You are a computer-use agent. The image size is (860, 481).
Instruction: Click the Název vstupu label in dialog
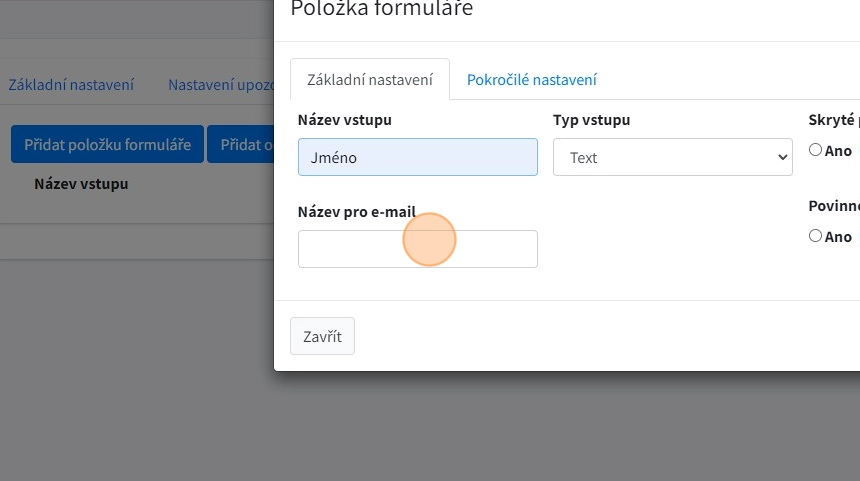coord(344,120)
